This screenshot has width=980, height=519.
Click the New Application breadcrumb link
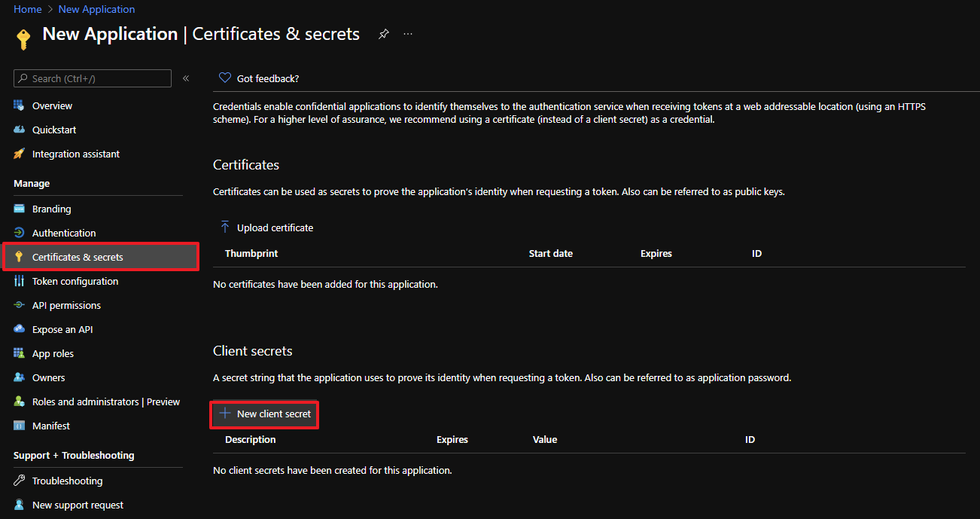point(96,9)
